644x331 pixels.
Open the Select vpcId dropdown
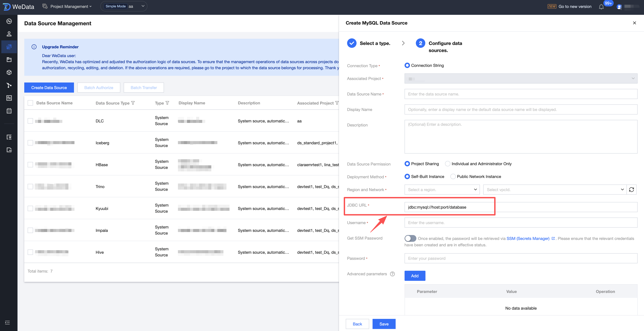click(x=554, y=190)
